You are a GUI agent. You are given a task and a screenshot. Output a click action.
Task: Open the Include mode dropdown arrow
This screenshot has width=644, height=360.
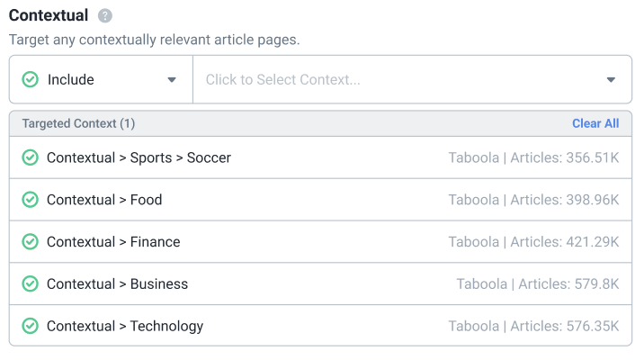tap(172, 80)
